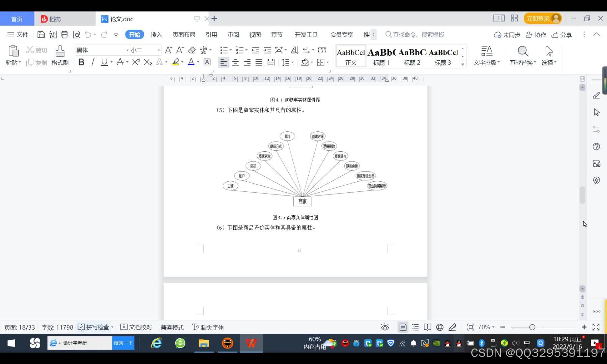Click 文档校对 in the status bar
The height and width of the screenshot is (364, 607).
point(136,327)
